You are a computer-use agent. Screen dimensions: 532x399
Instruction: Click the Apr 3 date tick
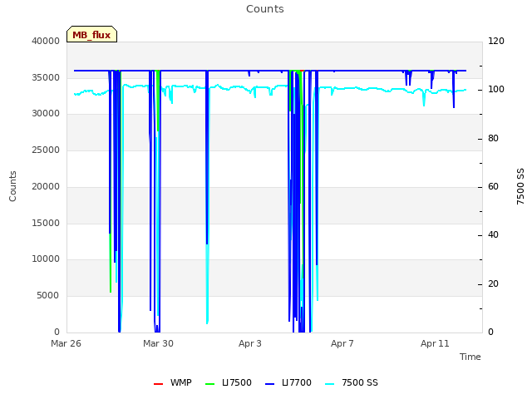pos(250,343)
